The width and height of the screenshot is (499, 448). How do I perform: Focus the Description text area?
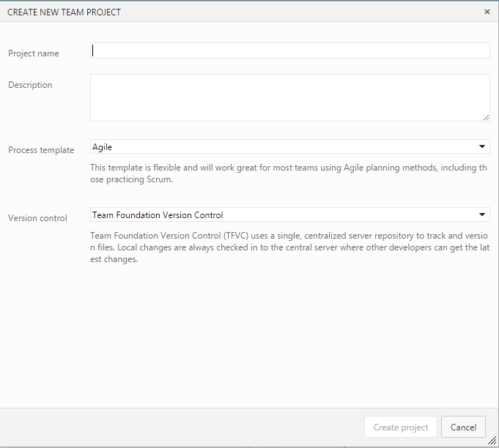(x=289, y=97)
